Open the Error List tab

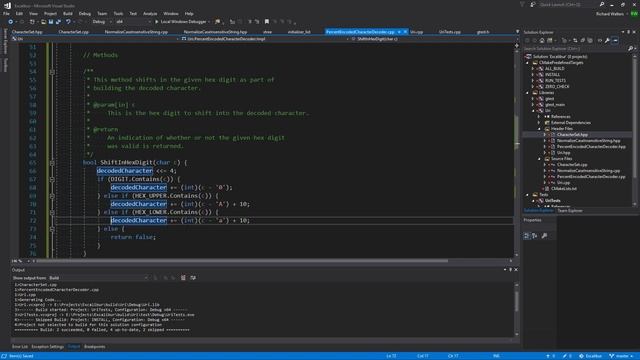pyautogui.click(x=20, y=347)
